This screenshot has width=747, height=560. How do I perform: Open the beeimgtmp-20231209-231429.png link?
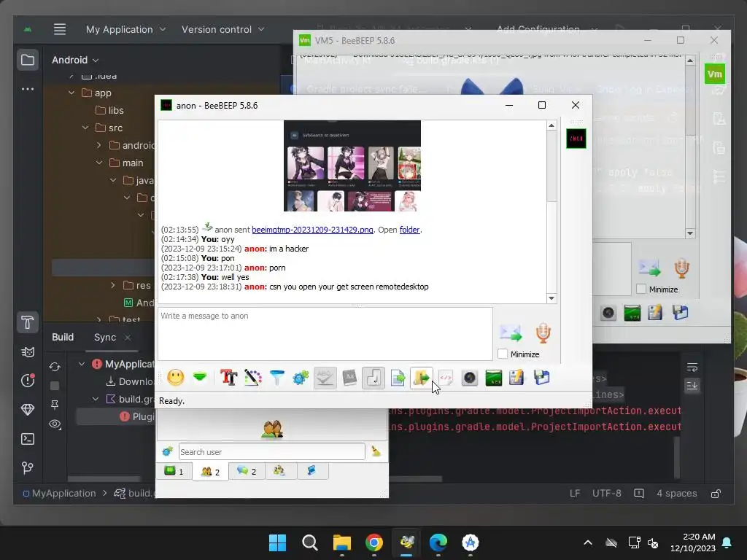coord(312,230)
